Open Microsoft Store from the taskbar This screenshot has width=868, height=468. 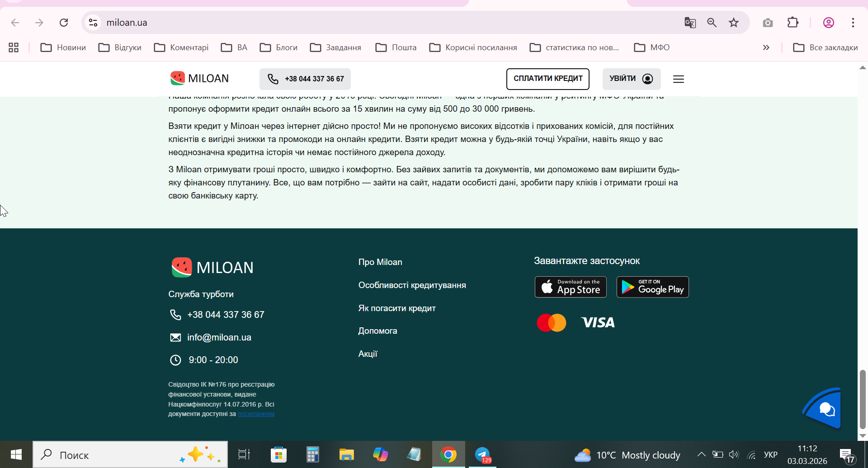point(278,454)
